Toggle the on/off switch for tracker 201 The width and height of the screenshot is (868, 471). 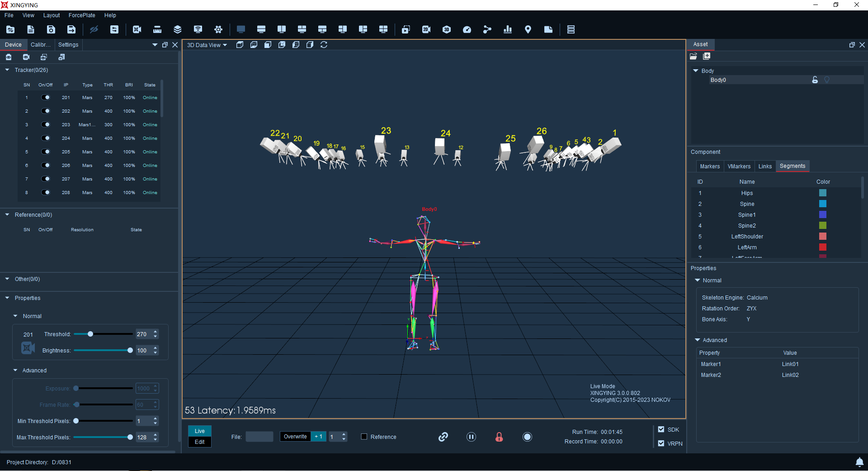[x=46, y=97]
